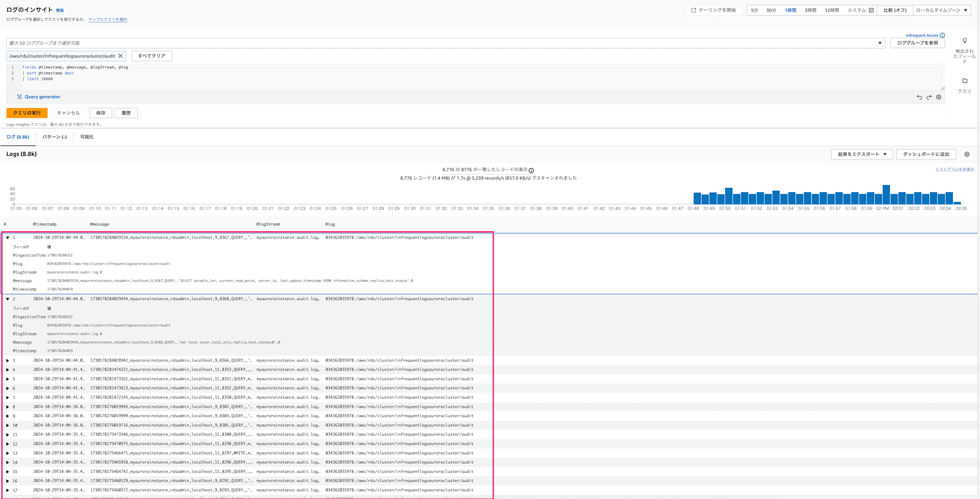Expand log row 6

click(8, 389)
